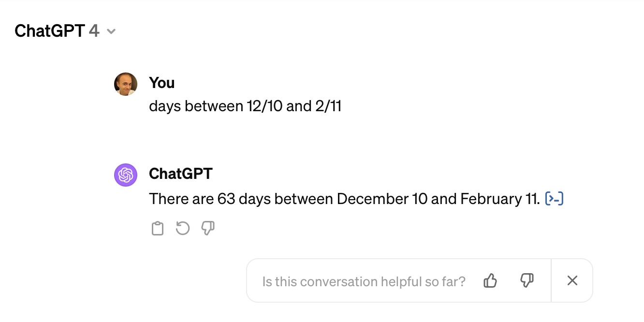
Task: Click the version number 4 in header
Action: [x=94, y=31]
